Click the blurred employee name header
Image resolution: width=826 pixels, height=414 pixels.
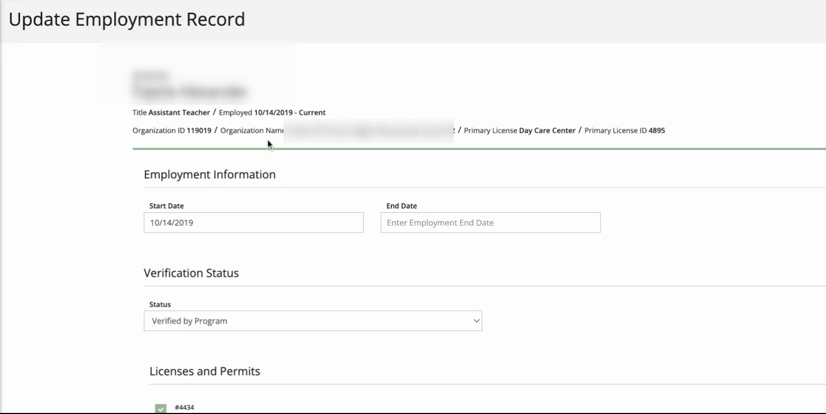pos(190,85)
